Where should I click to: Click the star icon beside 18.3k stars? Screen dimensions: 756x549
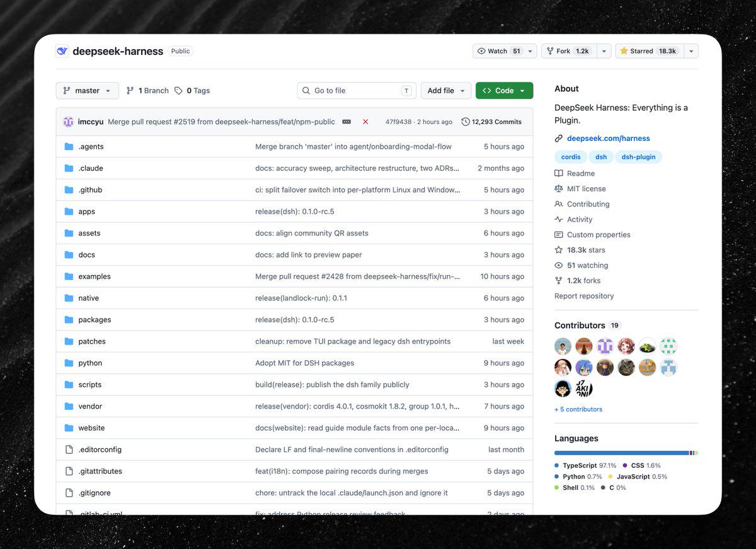tap(558, 250)
